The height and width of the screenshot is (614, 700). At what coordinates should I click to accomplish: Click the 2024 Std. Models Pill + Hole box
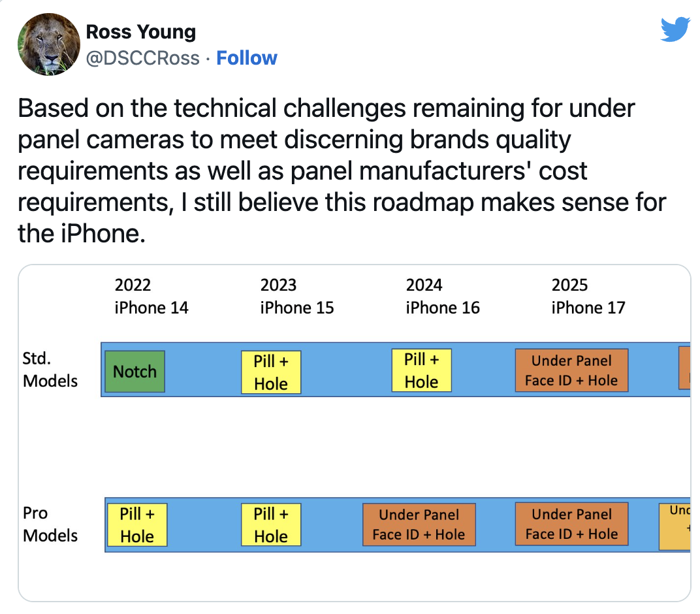[x=421, y=370]
